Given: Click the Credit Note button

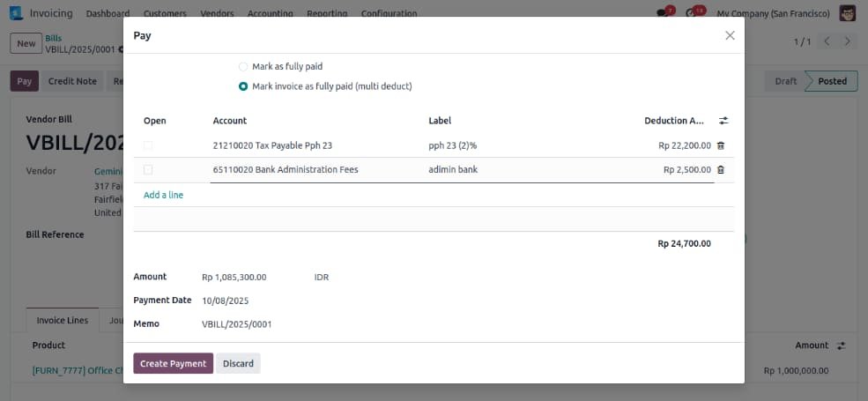Looking at the screenshot, I should [72, 81].
